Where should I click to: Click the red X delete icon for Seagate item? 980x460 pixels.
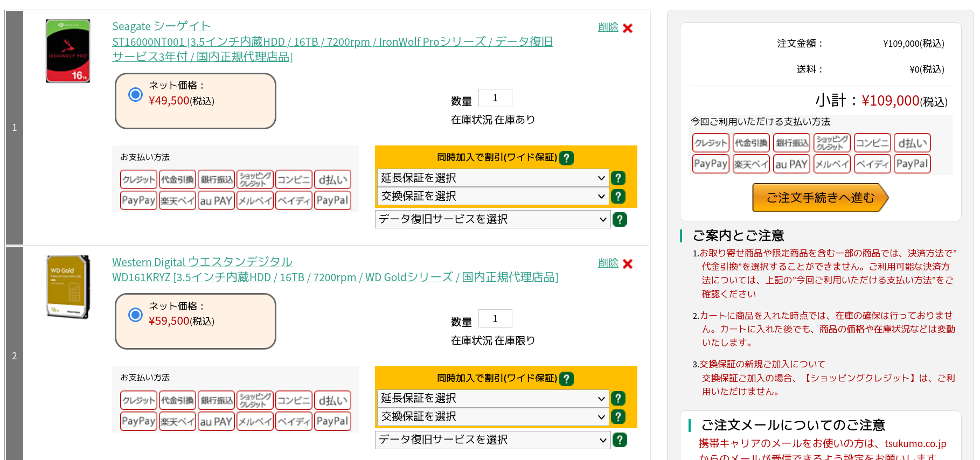point(627,28)
